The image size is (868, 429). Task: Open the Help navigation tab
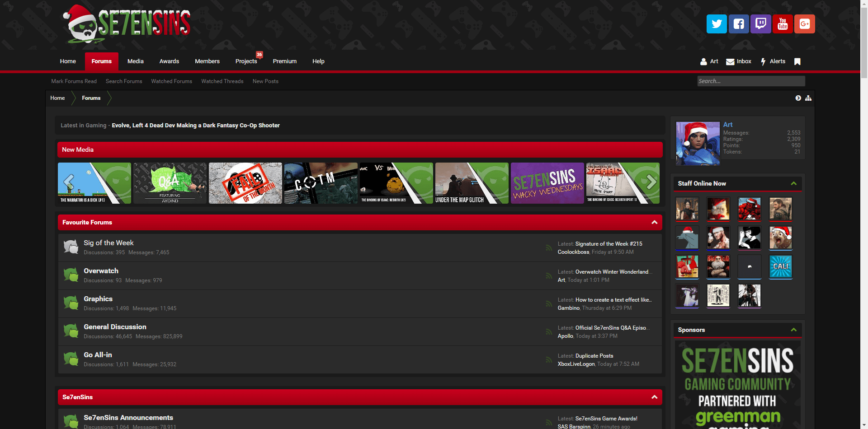[318, 61]
